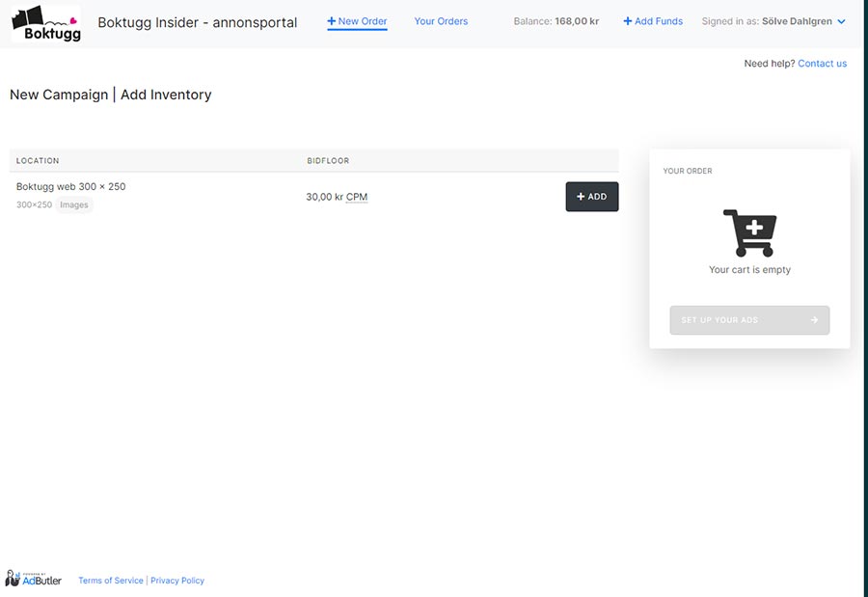Add Boktugg web 300 × 250 to order
The height and width of the screenshot is (597, 868).
(592, 197)
